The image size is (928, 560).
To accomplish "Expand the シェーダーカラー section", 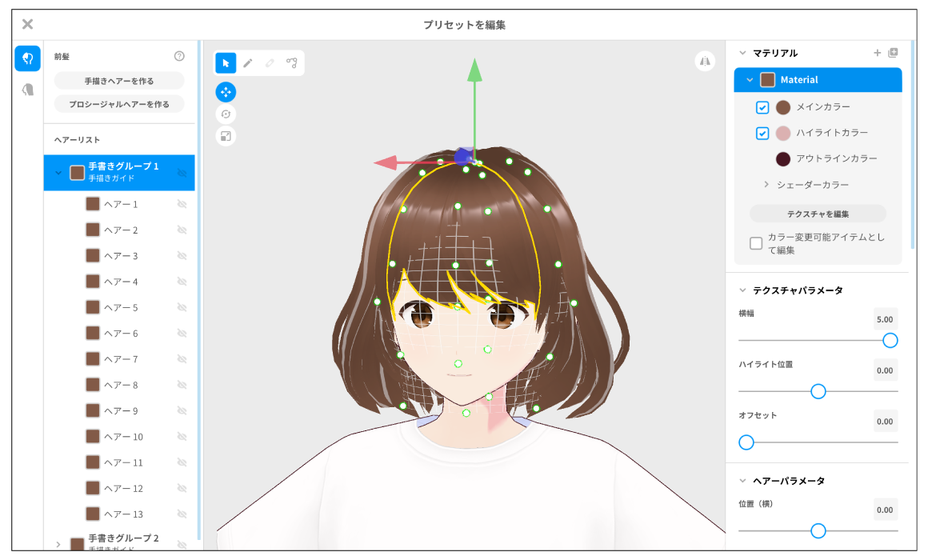I will [766, 185].
